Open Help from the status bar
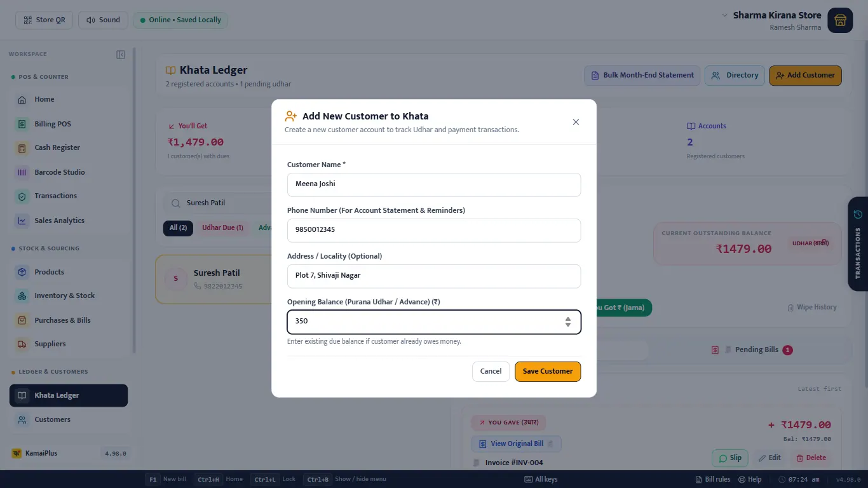 point(749,480)
